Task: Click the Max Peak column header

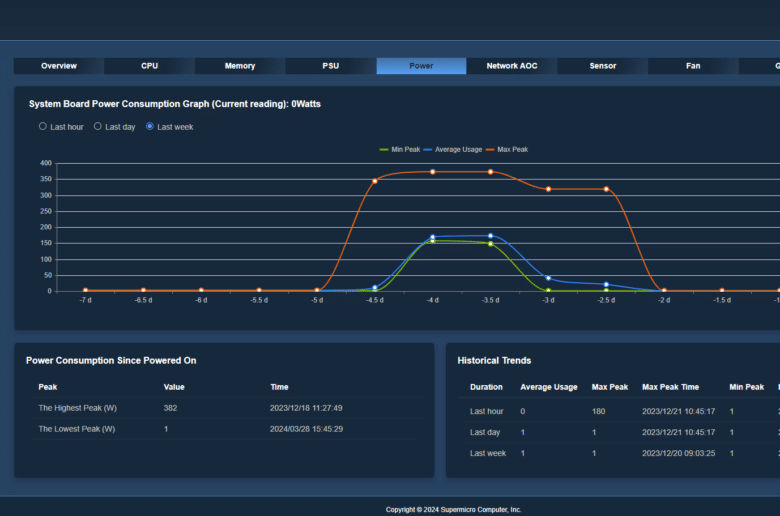Action: [610, 387]
